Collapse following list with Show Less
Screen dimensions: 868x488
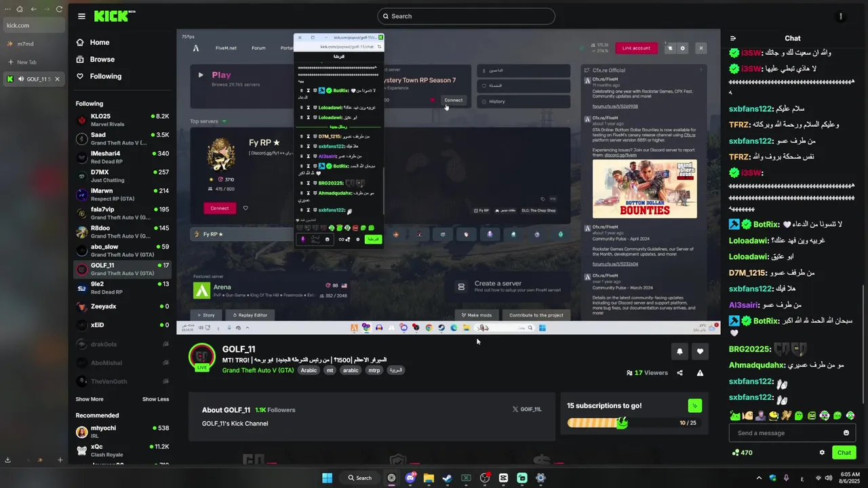(155, 399)
